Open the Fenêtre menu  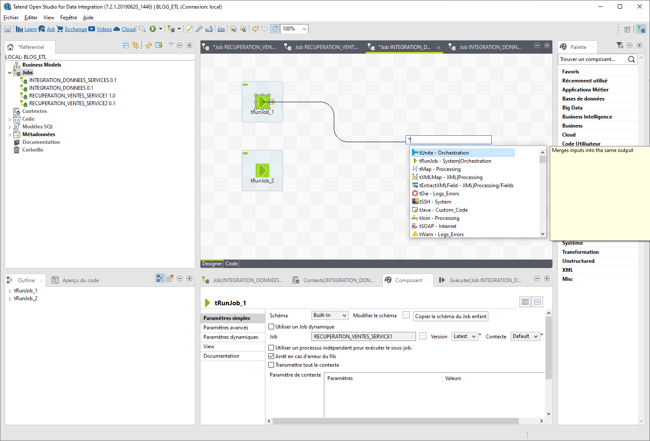pos(68,17)
